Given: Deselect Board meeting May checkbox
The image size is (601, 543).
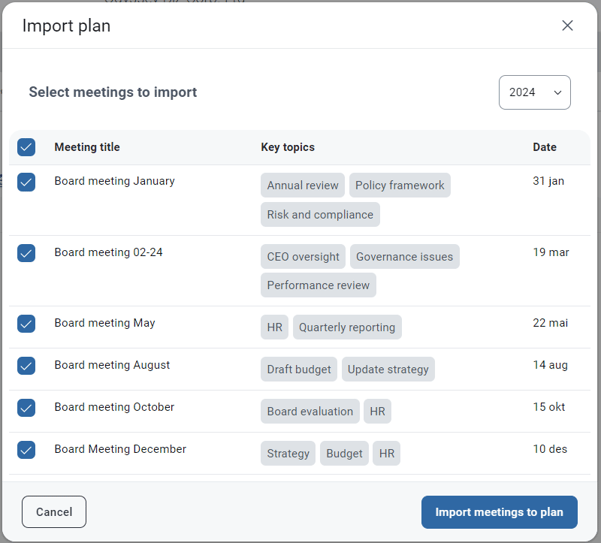Looking at the screenshot, I should click(26, 324).
